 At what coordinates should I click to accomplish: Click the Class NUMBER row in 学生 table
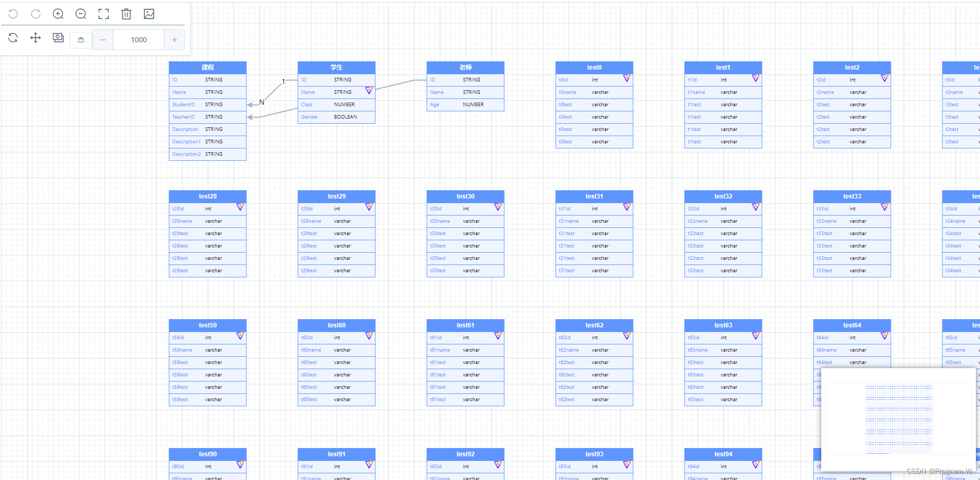coord(337,105)
